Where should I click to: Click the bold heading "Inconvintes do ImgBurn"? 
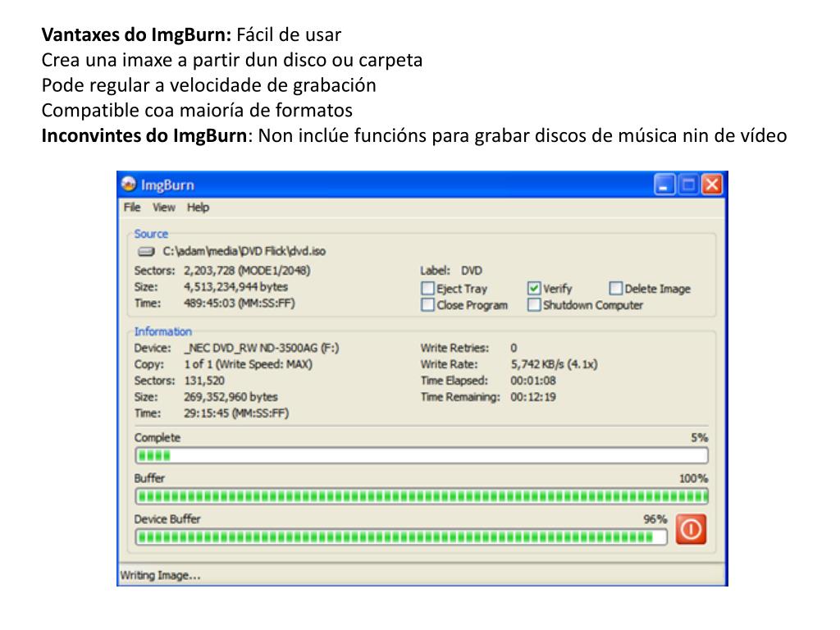[x=144, y=135]
